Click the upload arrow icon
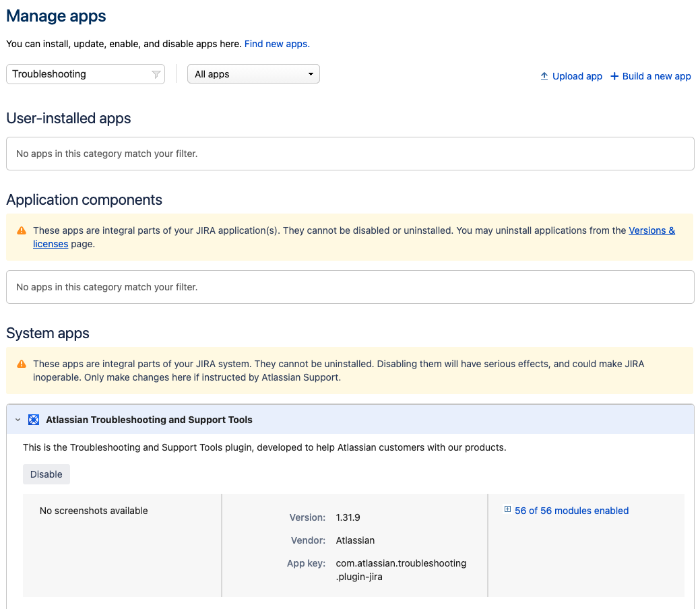700x609 pixels. pos(544,76)
